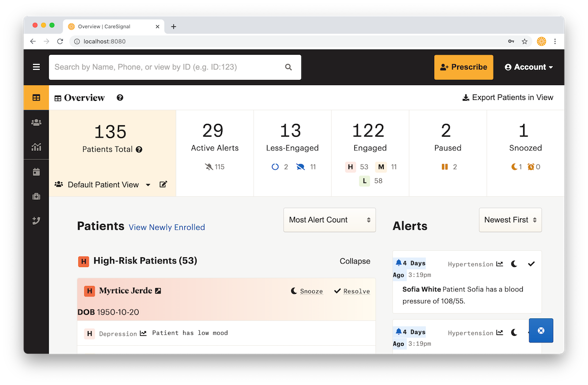Bookmark this page with the star
Viewport: 588px width, 385px height.
coord(525,41)
